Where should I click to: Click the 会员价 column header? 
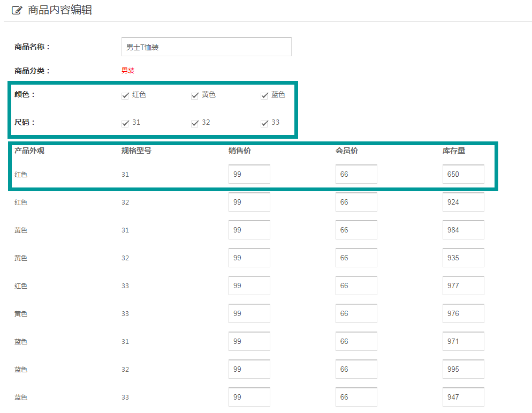(x=346, y=151)
